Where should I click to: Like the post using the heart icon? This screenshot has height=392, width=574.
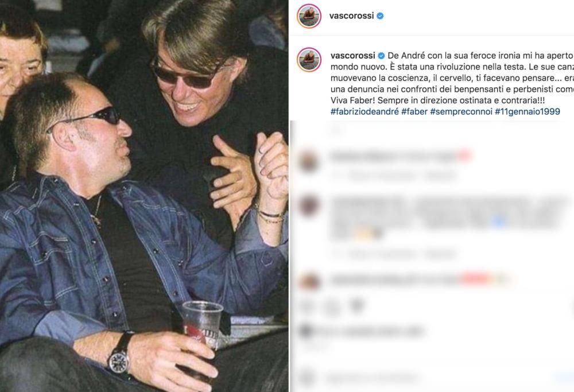(306, 305)
